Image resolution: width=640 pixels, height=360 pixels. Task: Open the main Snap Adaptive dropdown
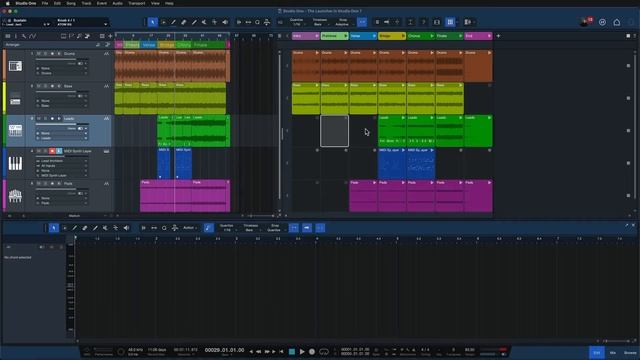click(343, 22)
